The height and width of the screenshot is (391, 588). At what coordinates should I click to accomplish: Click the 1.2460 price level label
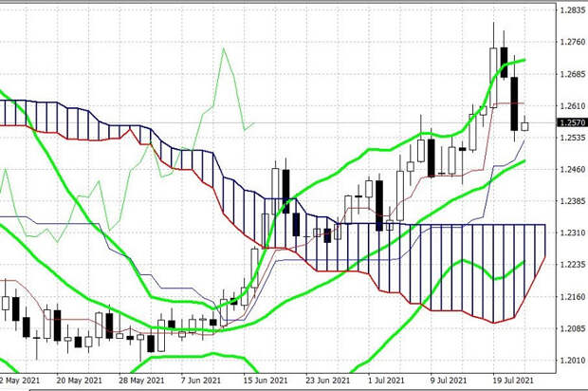point(572,169)
